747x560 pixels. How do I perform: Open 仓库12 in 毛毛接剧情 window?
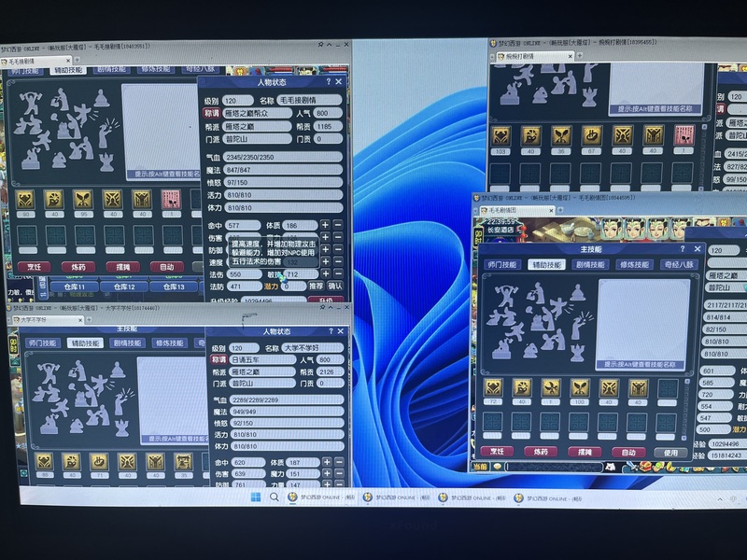click(x=124, y=287)
